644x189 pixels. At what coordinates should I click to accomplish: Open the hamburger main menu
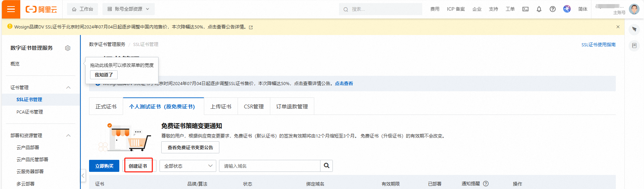click(11, 9)
